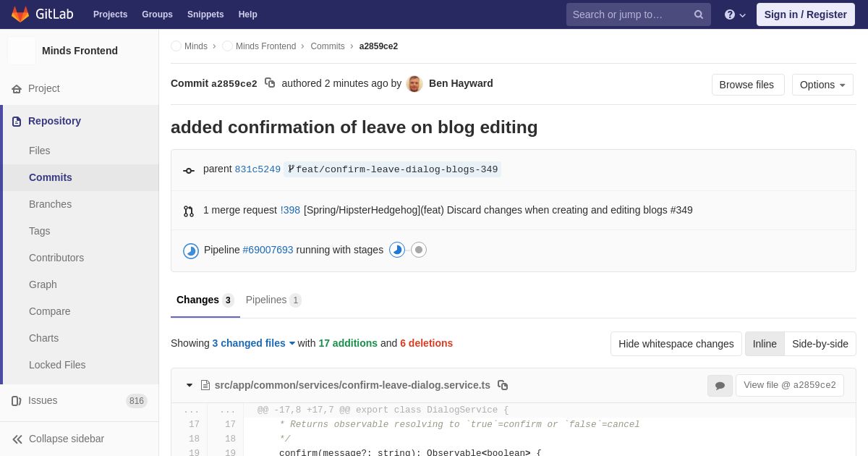Viewport: 868px width, 456px height.
Task: Click Ben Hayward author name
Action: pyautogui.click(x=461, y=83)
